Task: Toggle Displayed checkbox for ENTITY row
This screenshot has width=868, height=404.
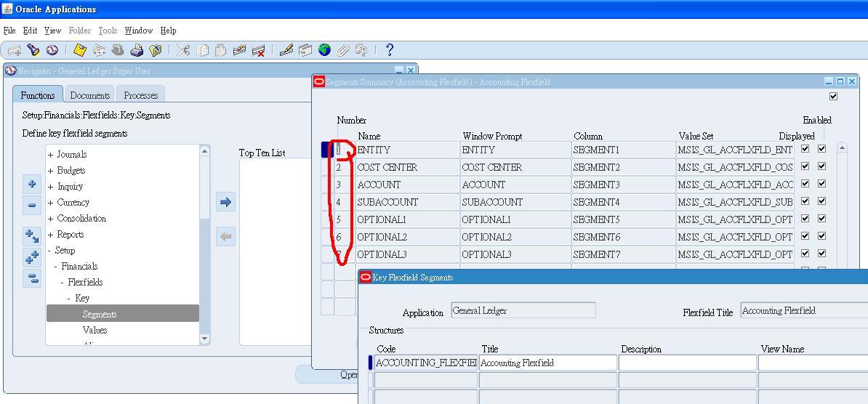Action: pyautogui.click(x=805, y=149)
